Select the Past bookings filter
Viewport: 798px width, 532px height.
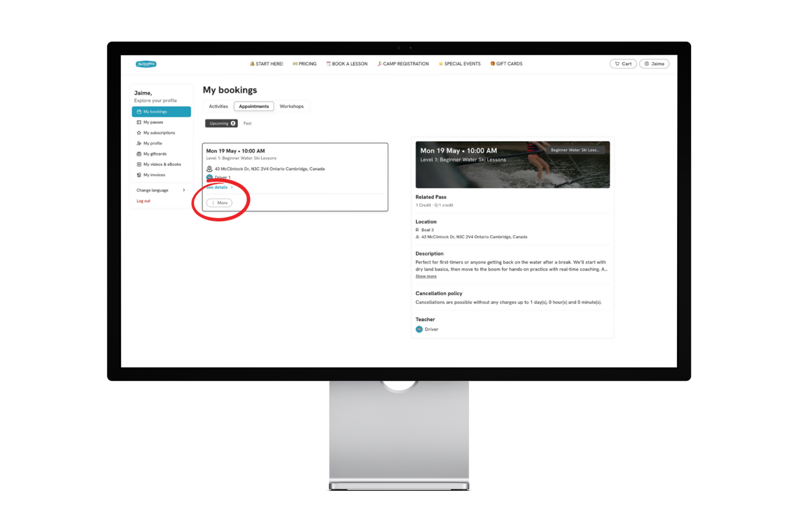(x=247, y=123)
